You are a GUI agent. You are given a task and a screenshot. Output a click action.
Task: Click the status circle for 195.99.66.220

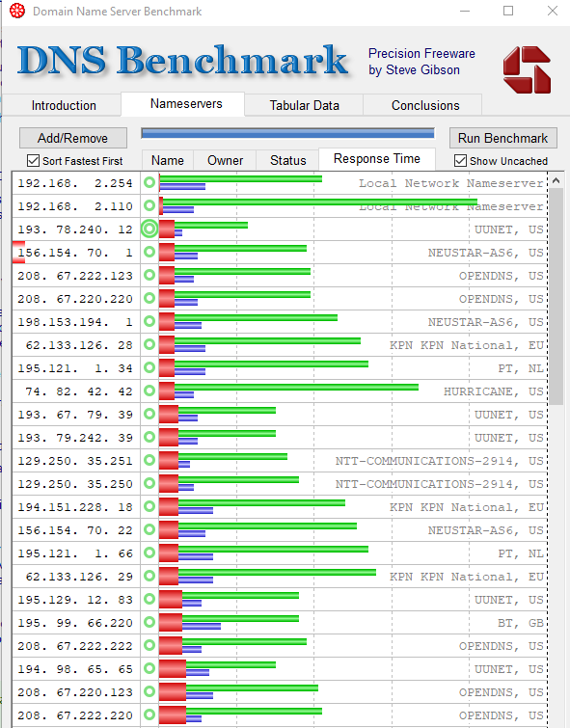(149, 622)
